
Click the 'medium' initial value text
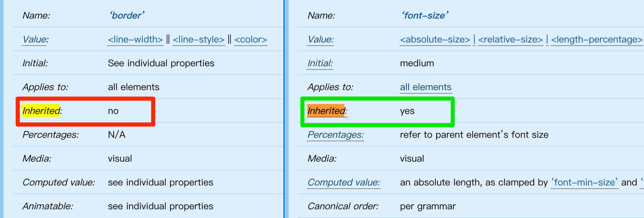tap(417, 63)
